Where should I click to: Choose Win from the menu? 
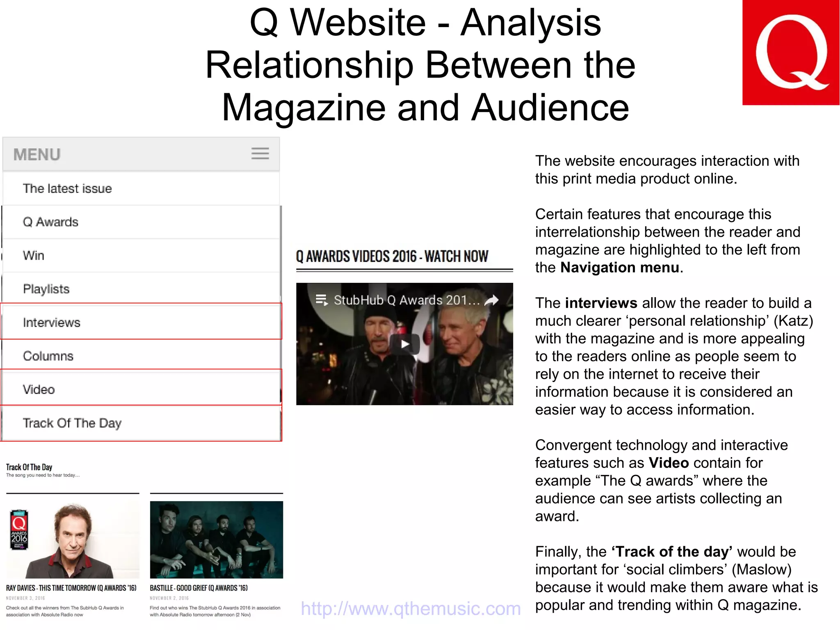point(141,256)
